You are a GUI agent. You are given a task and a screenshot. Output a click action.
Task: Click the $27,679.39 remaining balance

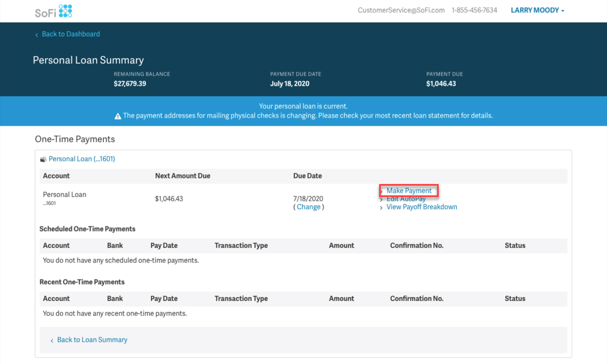130,83
